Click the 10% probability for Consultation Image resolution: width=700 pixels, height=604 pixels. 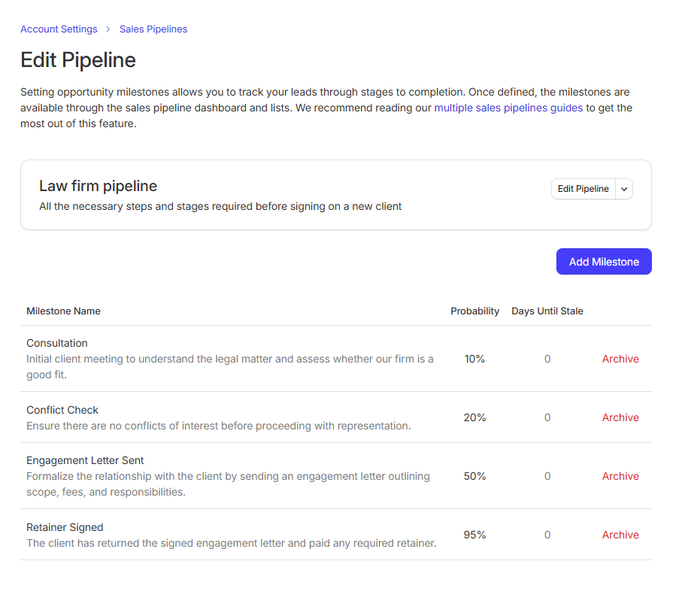[x=474, y=359]
